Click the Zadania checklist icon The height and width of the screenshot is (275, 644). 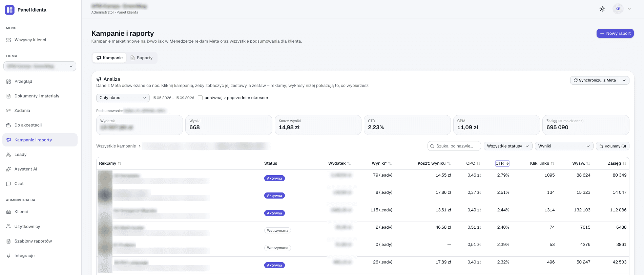click(8, 111)
